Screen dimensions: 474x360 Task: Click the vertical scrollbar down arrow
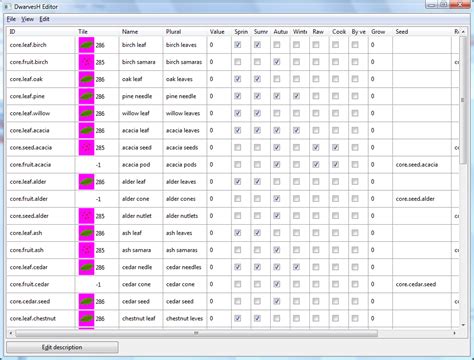(463, 325)
